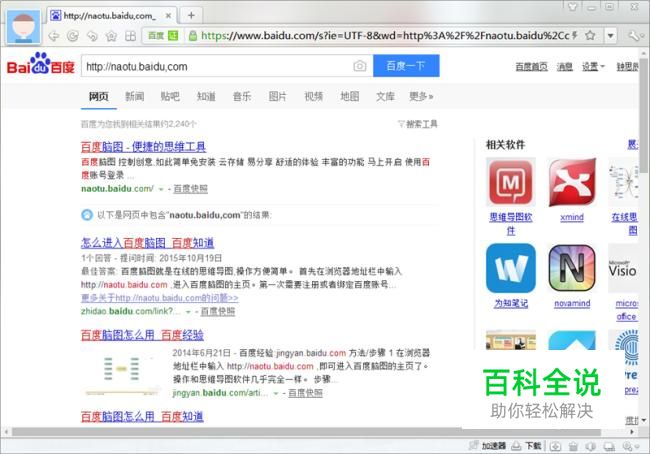Open 百度快照 of jingyan.baidu.com result
650x454 pixels.
[305, 393]
